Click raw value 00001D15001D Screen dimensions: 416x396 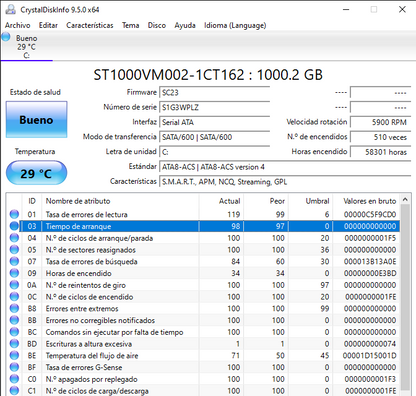(370, 356)
